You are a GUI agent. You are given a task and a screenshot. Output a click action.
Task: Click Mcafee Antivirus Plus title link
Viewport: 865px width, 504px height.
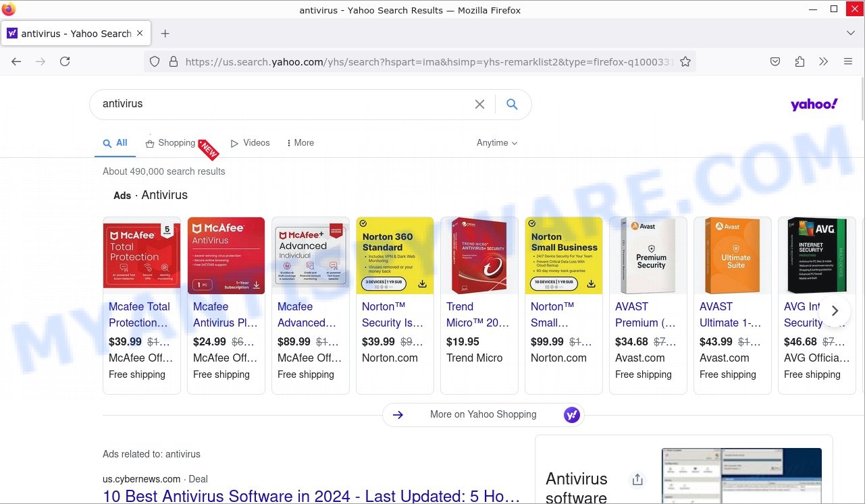point(226,314)
